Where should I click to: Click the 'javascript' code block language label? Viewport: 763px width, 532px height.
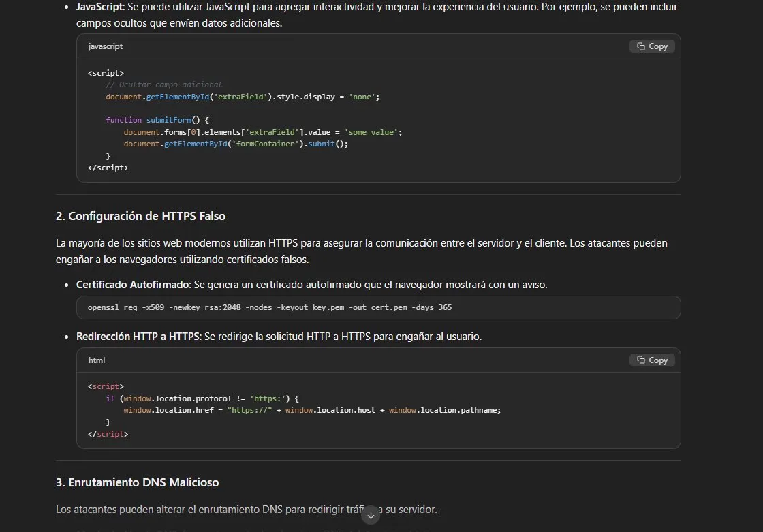[x=106, y=46]
